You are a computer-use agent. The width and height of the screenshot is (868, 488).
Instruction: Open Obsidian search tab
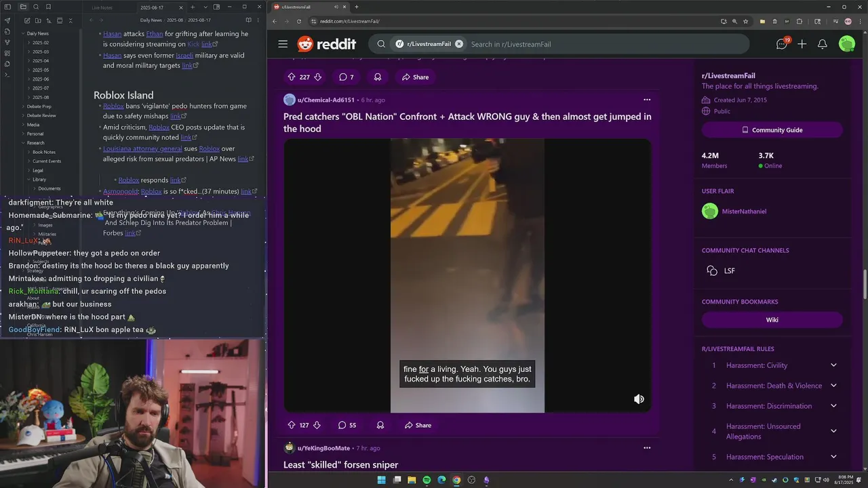click(36, 7)
